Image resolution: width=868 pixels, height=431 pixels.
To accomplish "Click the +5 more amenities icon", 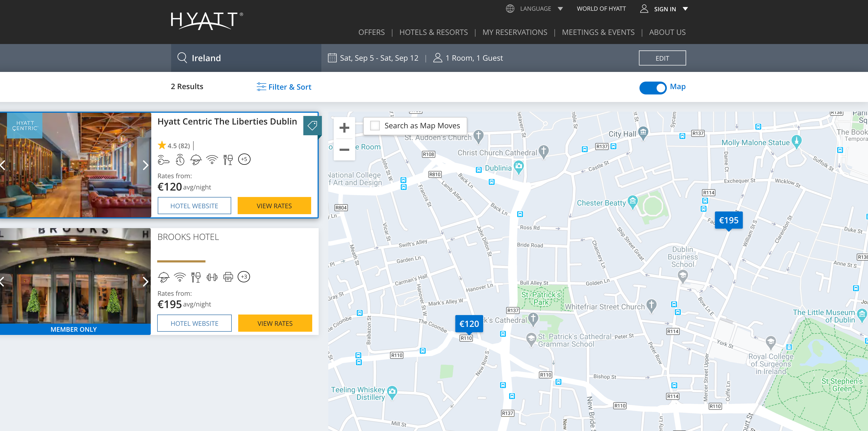I will click(x=244, y=159).
